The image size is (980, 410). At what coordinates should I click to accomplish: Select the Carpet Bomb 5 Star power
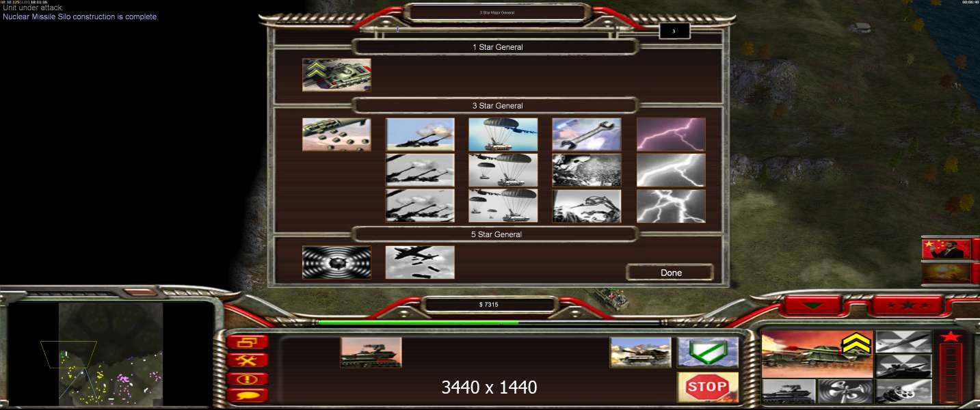[420, 262]
